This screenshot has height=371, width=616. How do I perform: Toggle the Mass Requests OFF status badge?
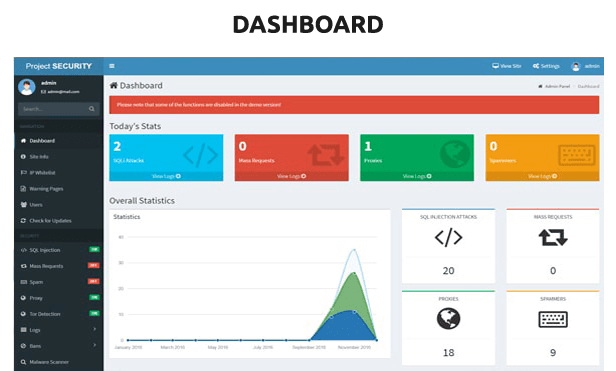click(x=94, y=265)
